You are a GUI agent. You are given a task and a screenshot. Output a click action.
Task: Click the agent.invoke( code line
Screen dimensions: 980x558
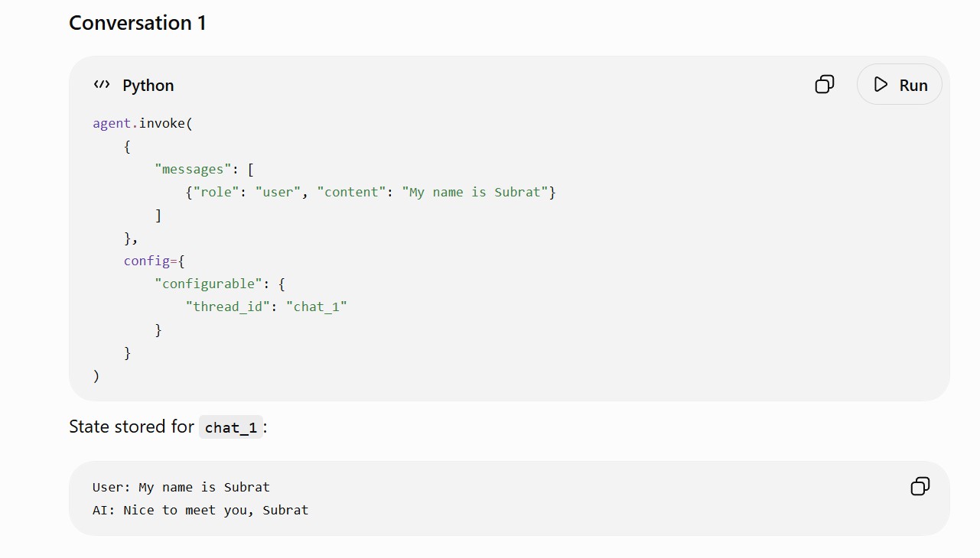tap(143, 123)
